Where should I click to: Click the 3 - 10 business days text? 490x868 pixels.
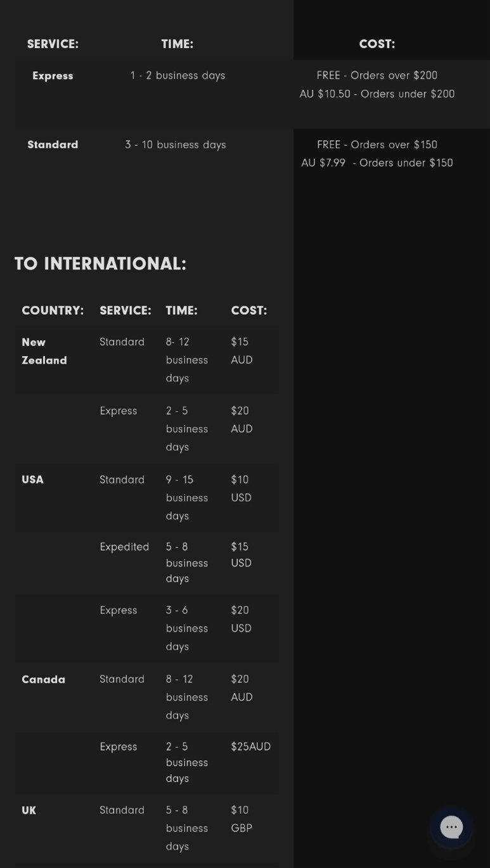click(x=175, y=144)
